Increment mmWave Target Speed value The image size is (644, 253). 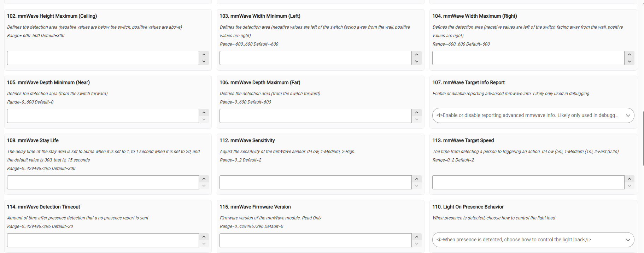(630, 179)
